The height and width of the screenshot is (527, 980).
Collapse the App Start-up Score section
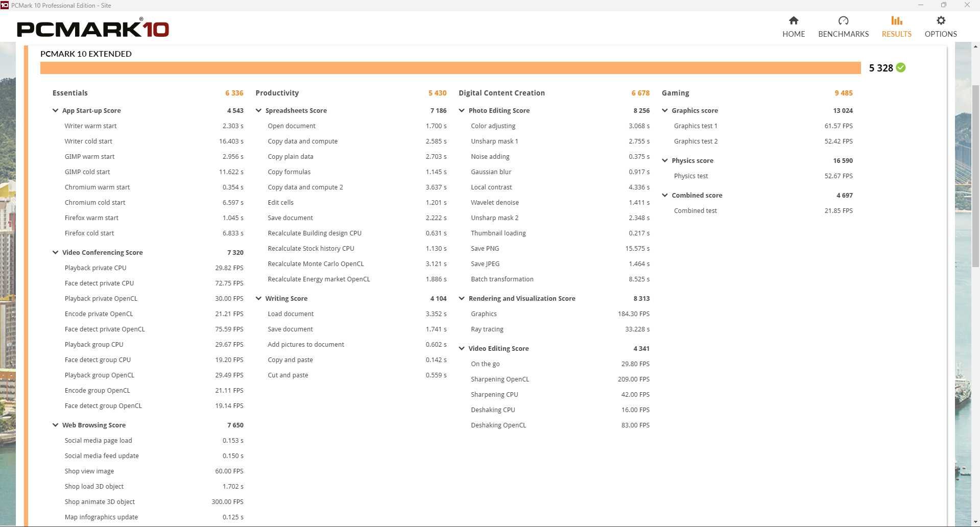coord(55,110)
